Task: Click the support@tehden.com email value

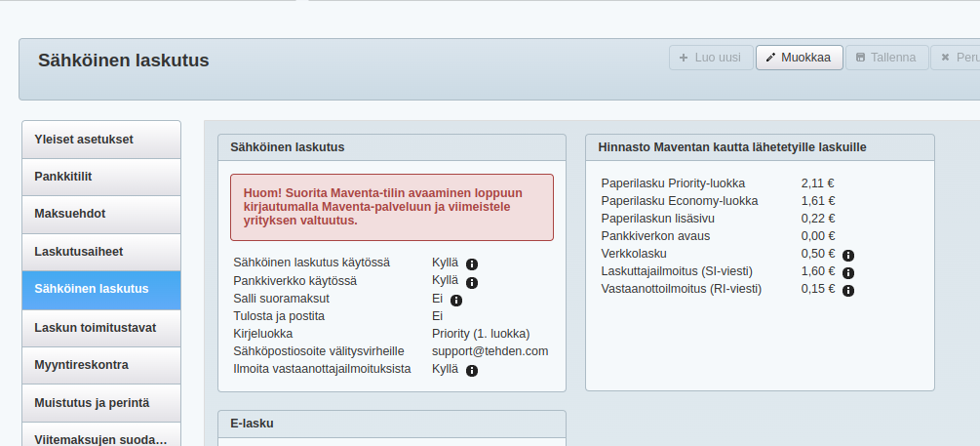Action: pyautogui.click(x=490, y=351)
